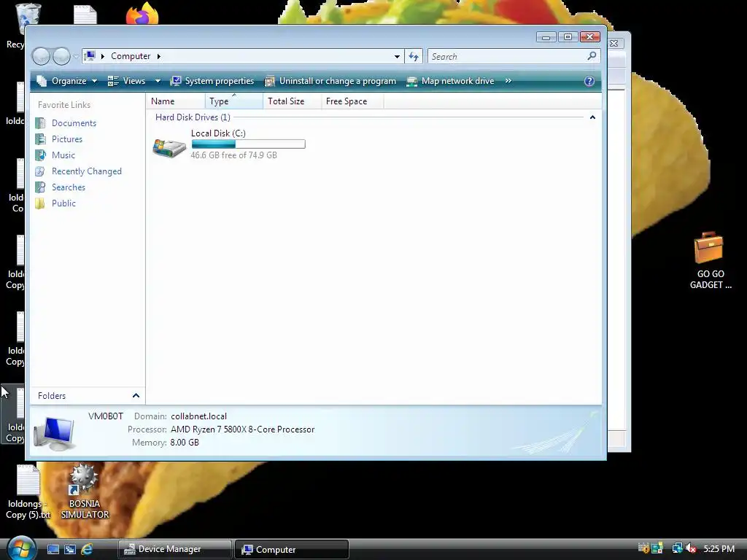This screenshot has height=560, width=747.
Task: Open the Pictures favorite link
Action: pos(67,139)
